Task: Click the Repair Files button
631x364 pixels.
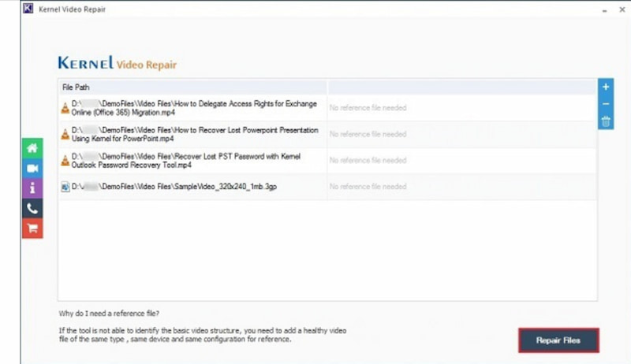Action: click(558, 340)
